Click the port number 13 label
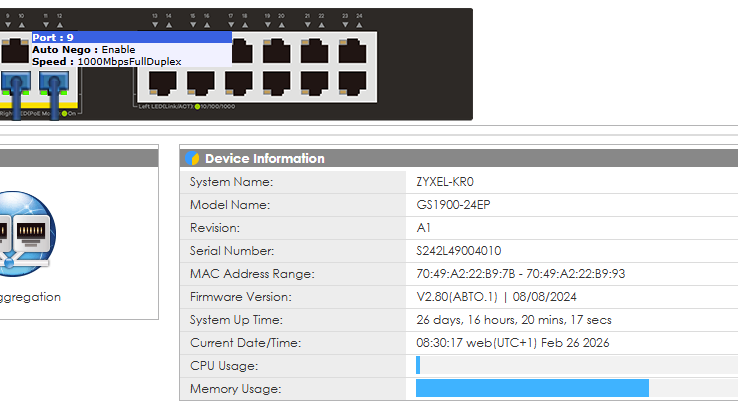Viewport: 738px width, 404px height. [x=155, y=16]
